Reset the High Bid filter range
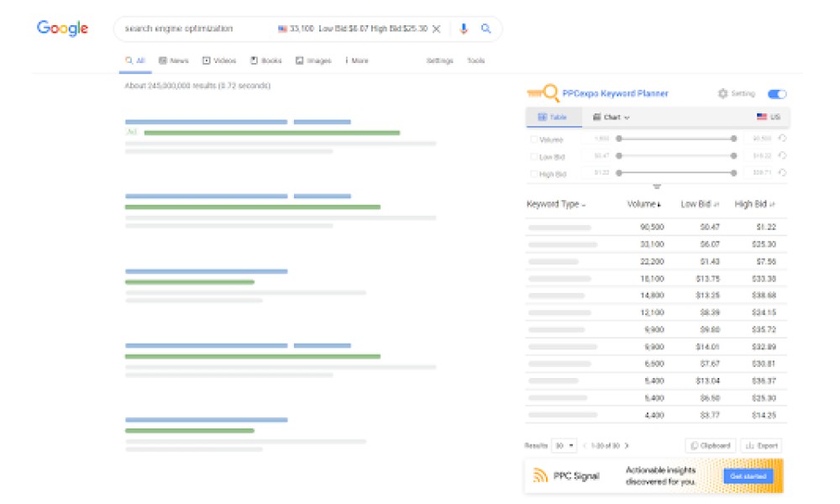The width and height of the screenshot is (840, 504). click(x=783, y=173)
